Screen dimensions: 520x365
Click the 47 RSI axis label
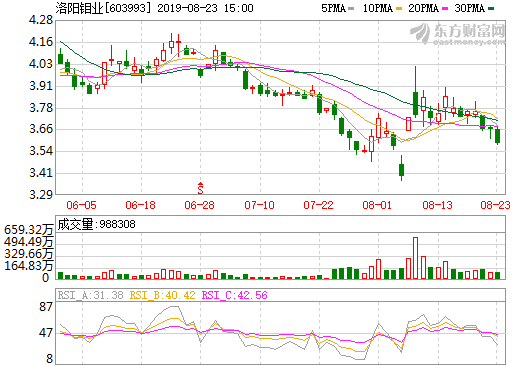(46, 333)
